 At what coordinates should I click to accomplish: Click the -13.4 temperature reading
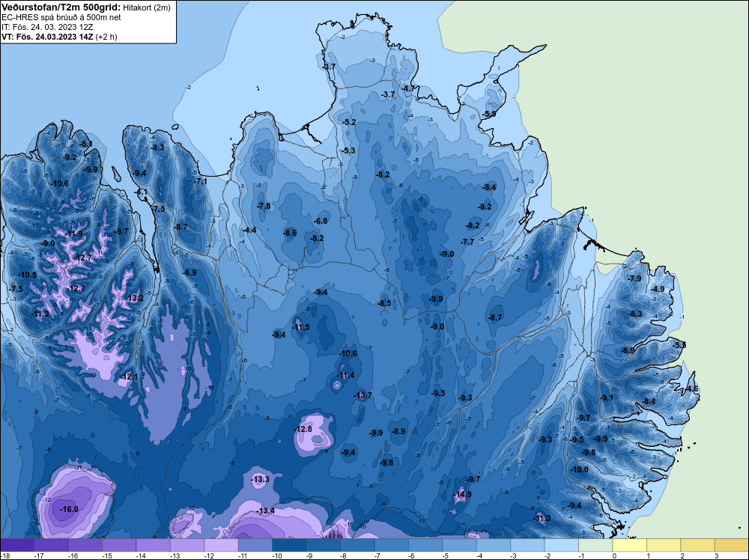pyautogui.click(x=266, y=511)
